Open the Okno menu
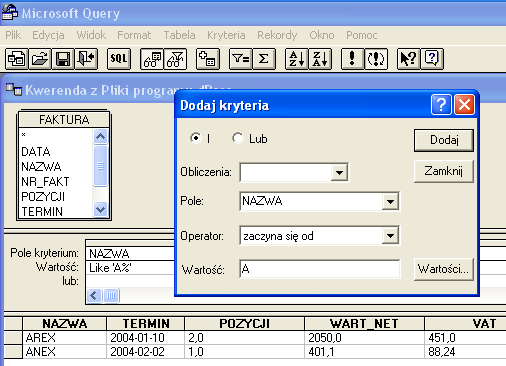 pyautogui.click(x=322, y=35)
